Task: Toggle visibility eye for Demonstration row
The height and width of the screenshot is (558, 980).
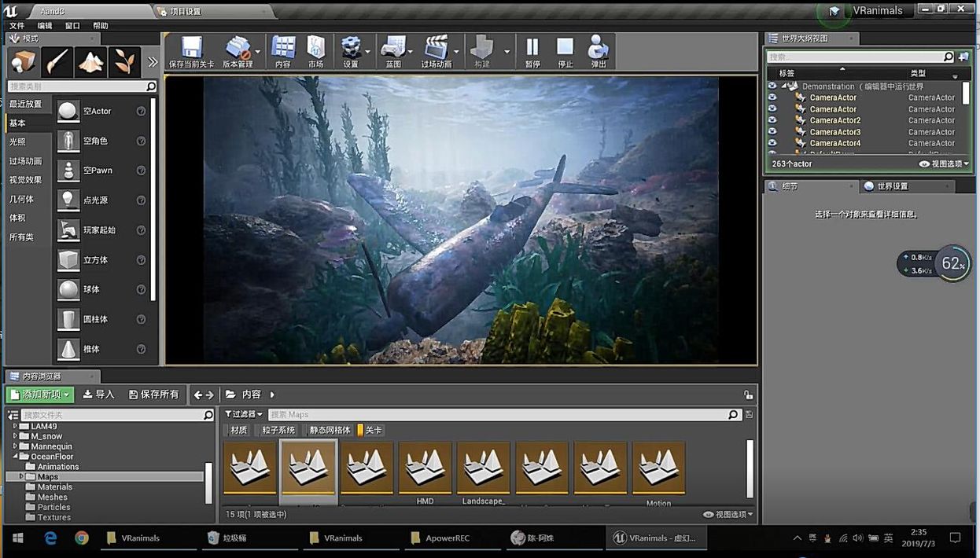Action: click(772, 86)
